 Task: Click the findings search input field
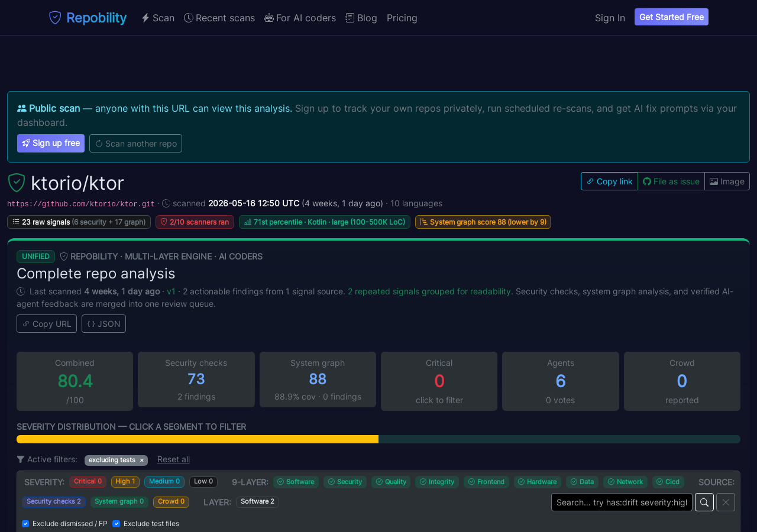pos(622,502)
